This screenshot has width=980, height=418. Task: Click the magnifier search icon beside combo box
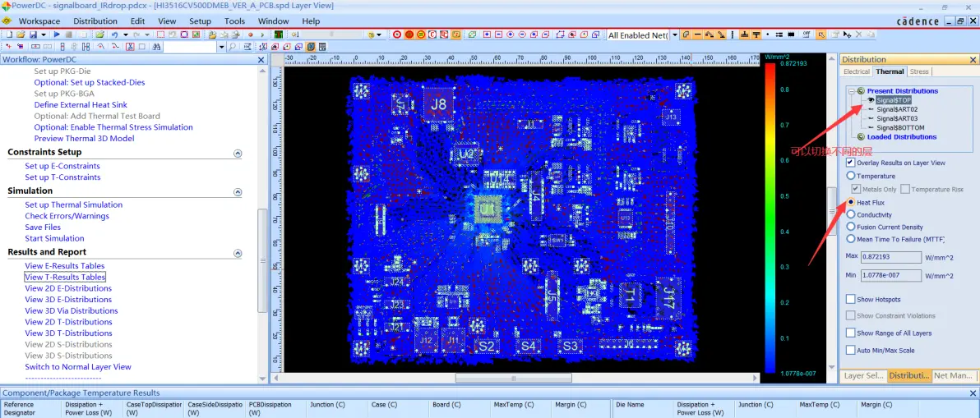click(x=232, y=47)
